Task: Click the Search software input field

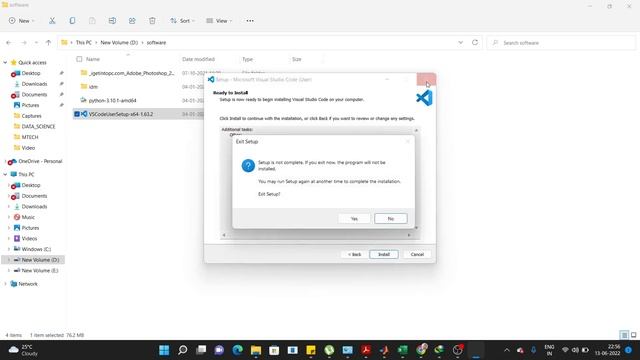Action: point(561,42)
